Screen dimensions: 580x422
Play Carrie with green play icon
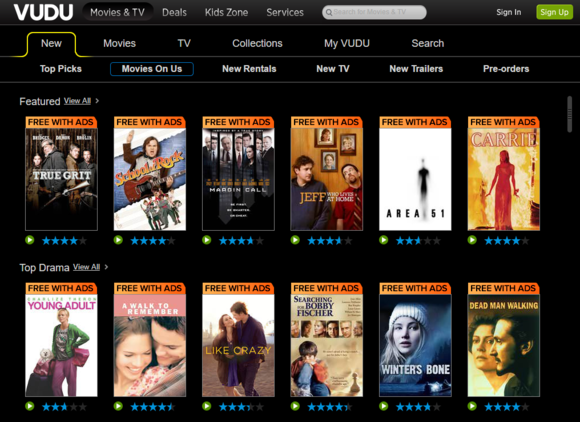472,240
